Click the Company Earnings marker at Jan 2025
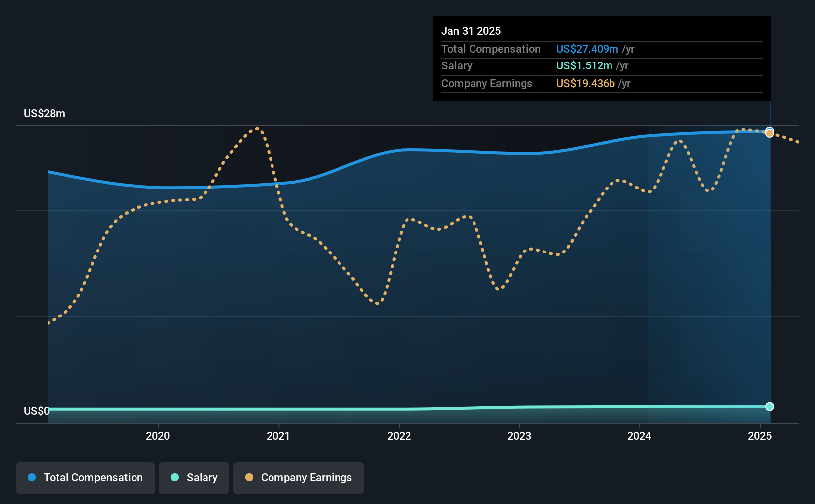The width and height of the screenshot is (815, 504). pyautogui.click(x=769, y=133)
